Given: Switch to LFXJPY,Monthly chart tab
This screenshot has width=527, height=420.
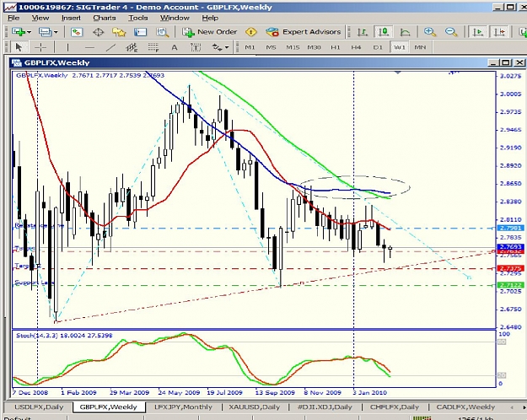Looking at the screenshot, I should click(x=183, y=407).
